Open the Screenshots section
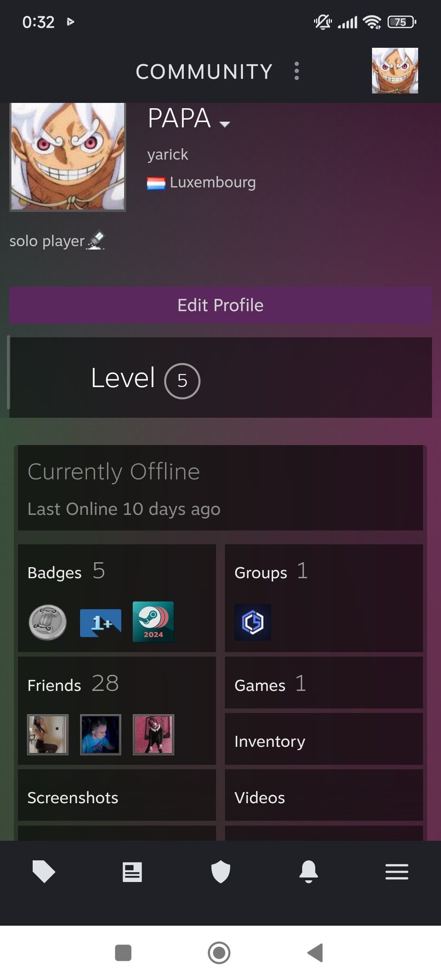Screen dimensions: 441x980 [x=117, y=797]
